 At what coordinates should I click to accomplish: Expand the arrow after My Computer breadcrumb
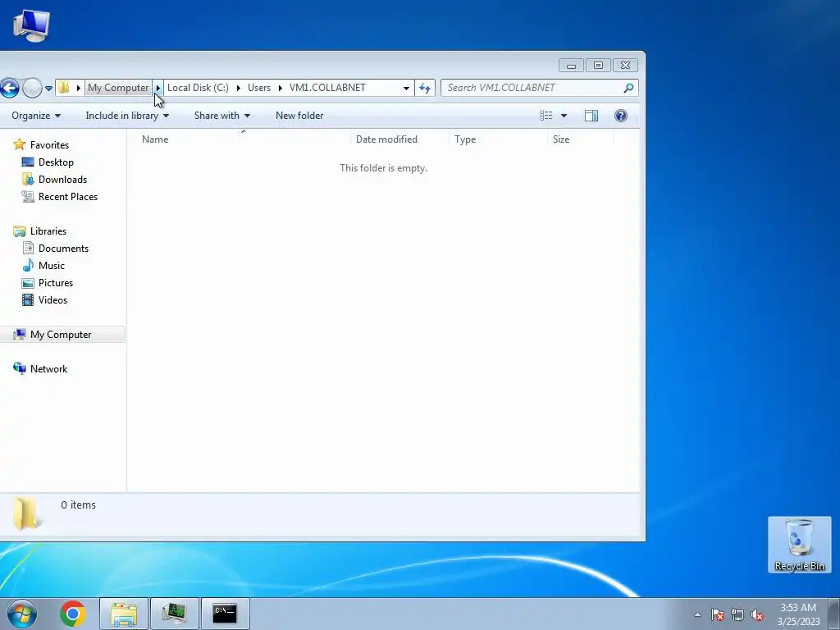(x=158, y=87)
